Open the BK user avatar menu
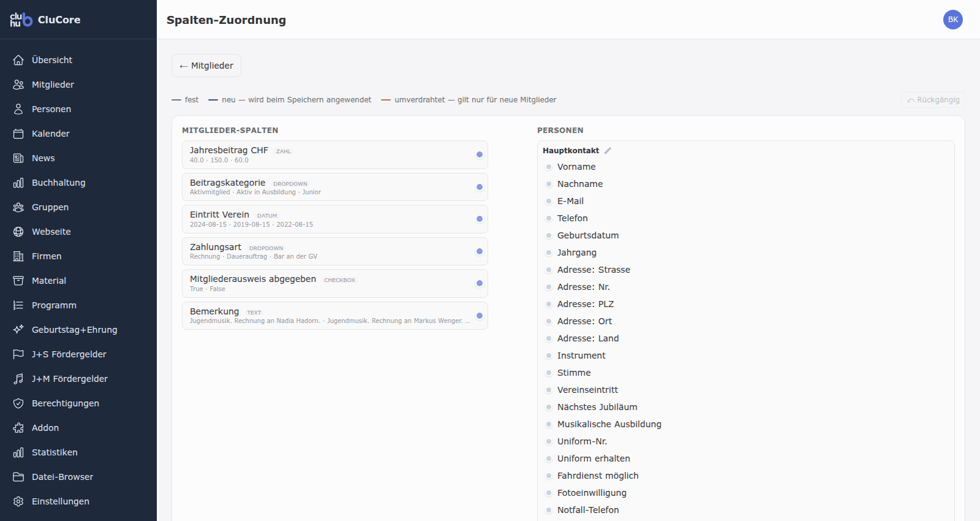The image size is (980, 521). [953, 20]
